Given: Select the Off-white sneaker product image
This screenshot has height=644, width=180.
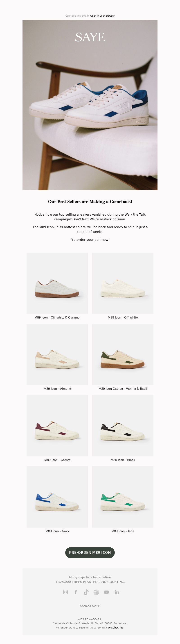Looking at the screenshot, I should point(123,283).
